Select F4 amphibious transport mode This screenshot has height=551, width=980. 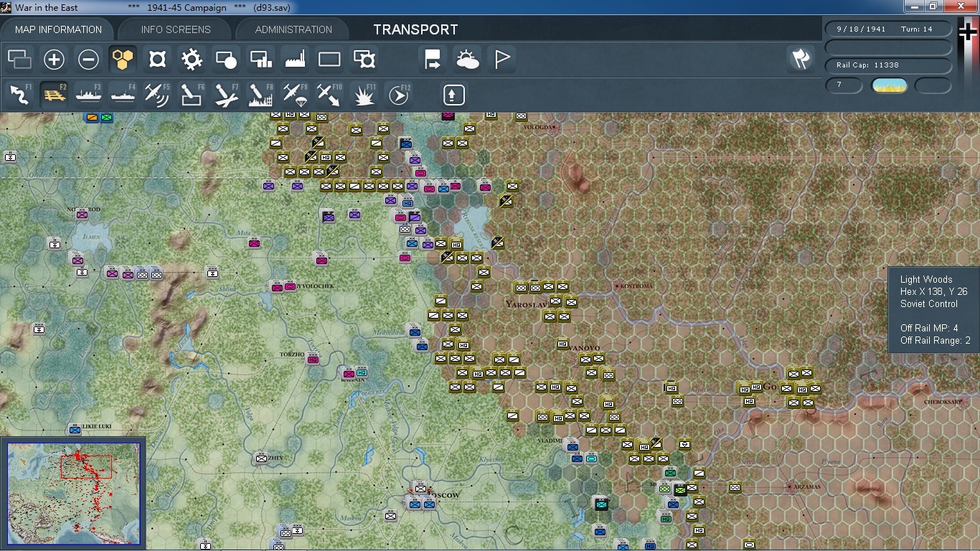[x=123, y=95]
